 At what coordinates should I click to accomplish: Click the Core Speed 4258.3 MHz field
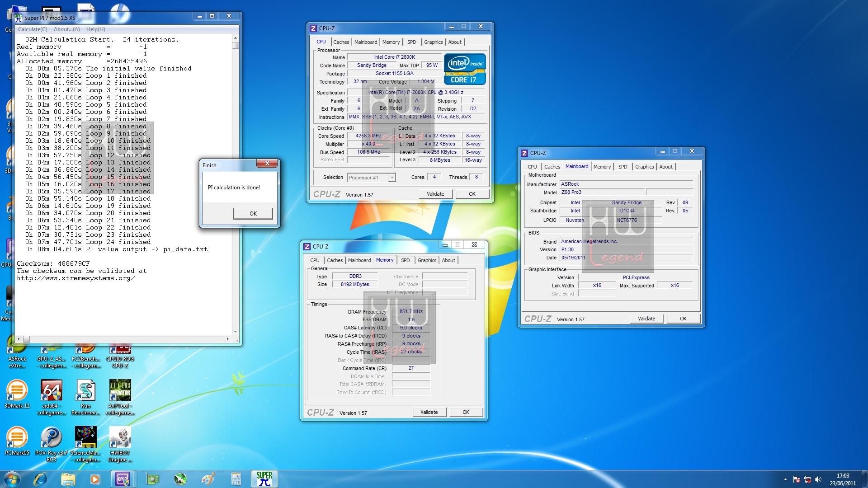(368, 136)
